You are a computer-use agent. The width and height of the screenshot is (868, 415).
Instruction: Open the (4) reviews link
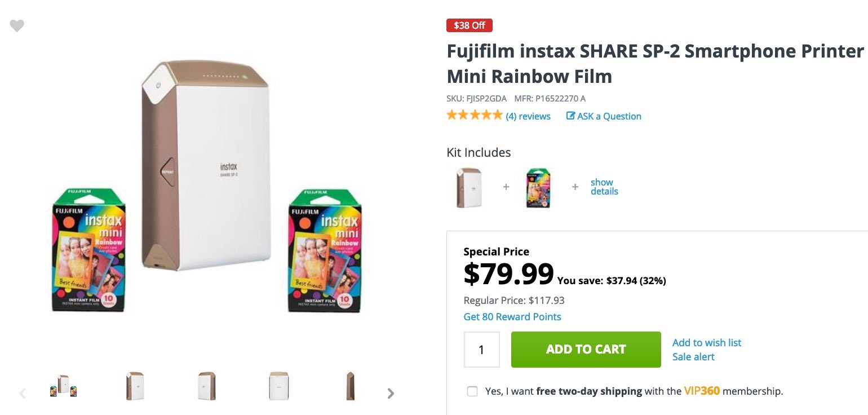(528, 116)
